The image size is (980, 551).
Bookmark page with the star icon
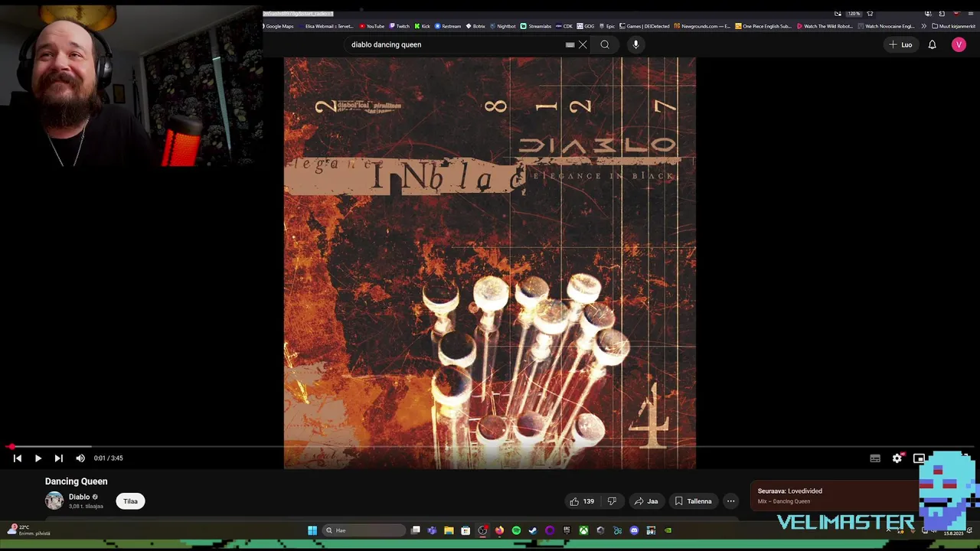click(870, 14)
